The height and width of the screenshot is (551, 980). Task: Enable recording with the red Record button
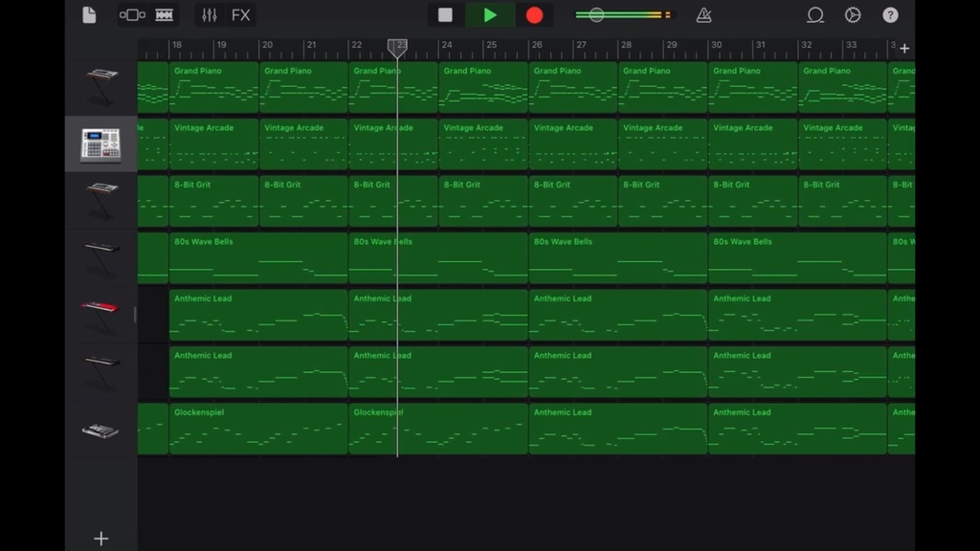coord(534,14)
